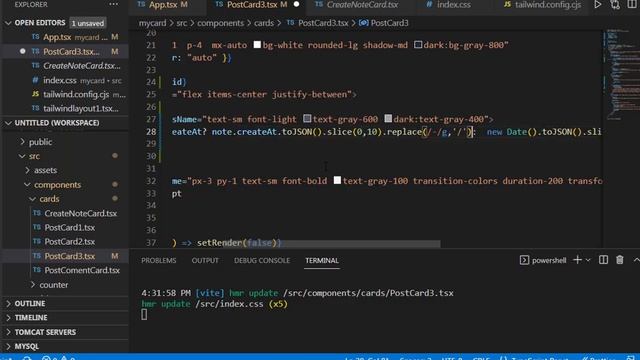Open PostCard1.tsx file in tree
Viewport: 640px width, 360px height.
[x=69, y=228]
